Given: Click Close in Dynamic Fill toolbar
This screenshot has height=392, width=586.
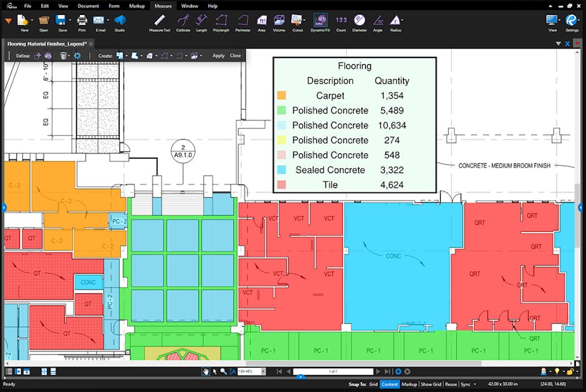Looking at the screenshot, I should coord(235,55).
